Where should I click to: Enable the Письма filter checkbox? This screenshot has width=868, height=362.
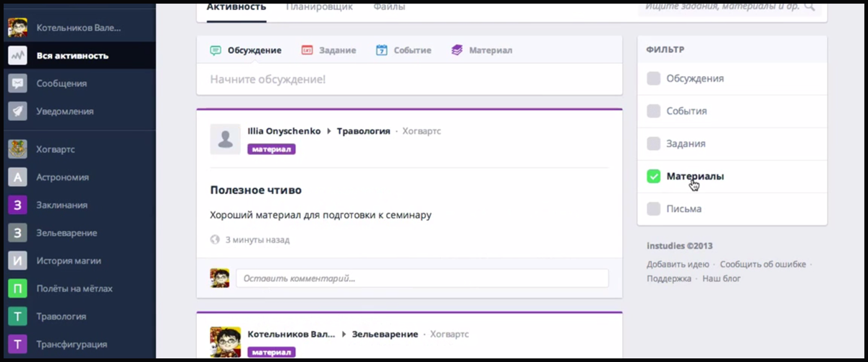pyautogui.click(x=654, y=209)
